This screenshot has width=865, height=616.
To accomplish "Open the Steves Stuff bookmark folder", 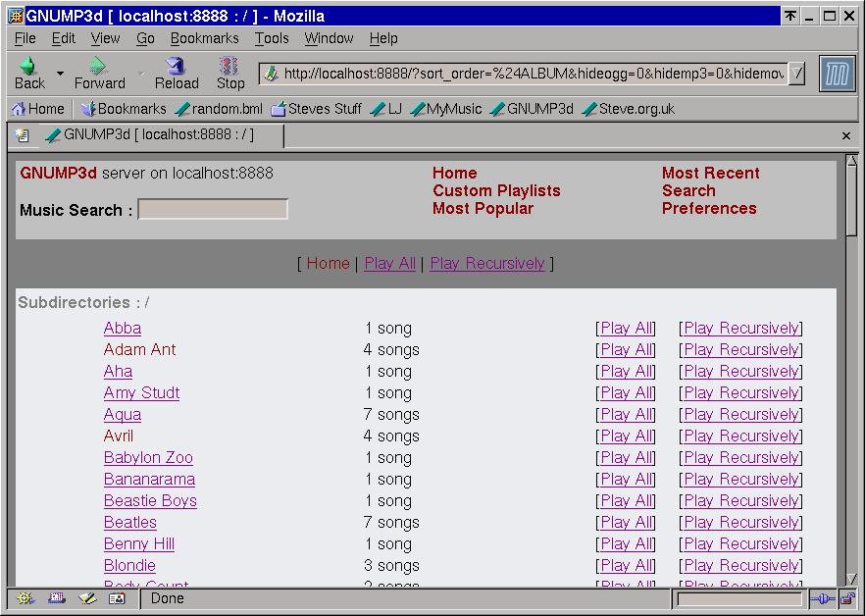I will (x=317, y=109).
